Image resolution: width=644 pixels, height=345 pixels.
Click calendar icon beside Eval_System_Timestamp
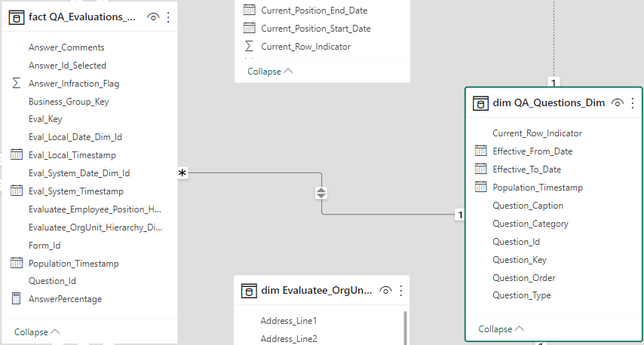coord(17,191)
